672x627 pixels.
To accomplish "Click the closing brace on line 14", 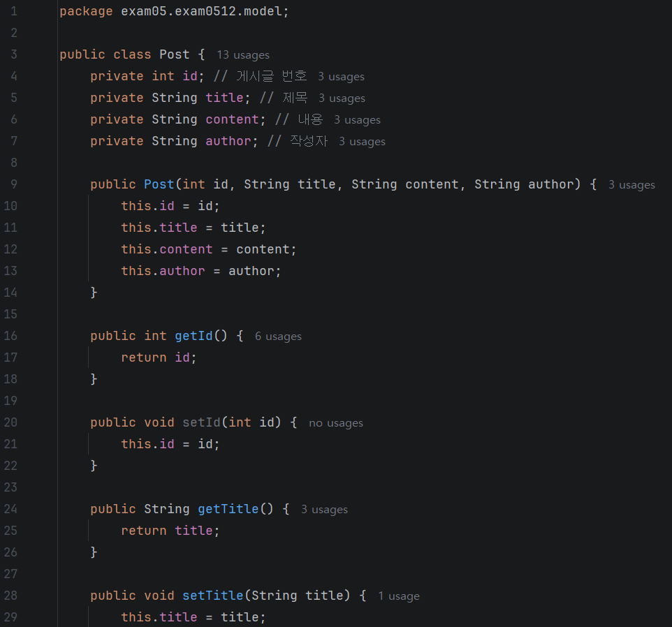I will (x=94, y=293).
